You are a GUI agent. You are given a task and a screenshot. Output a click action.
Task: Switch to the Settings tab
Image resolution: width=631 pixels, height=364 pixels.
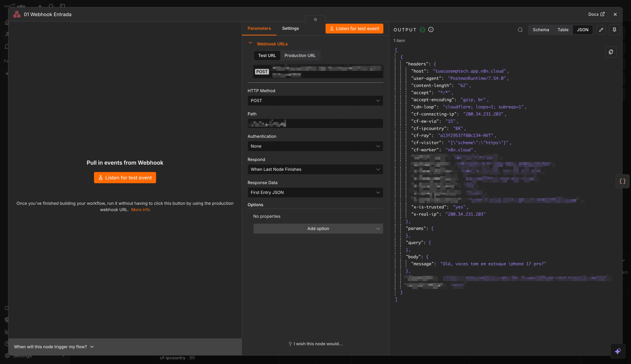[290, 28]
